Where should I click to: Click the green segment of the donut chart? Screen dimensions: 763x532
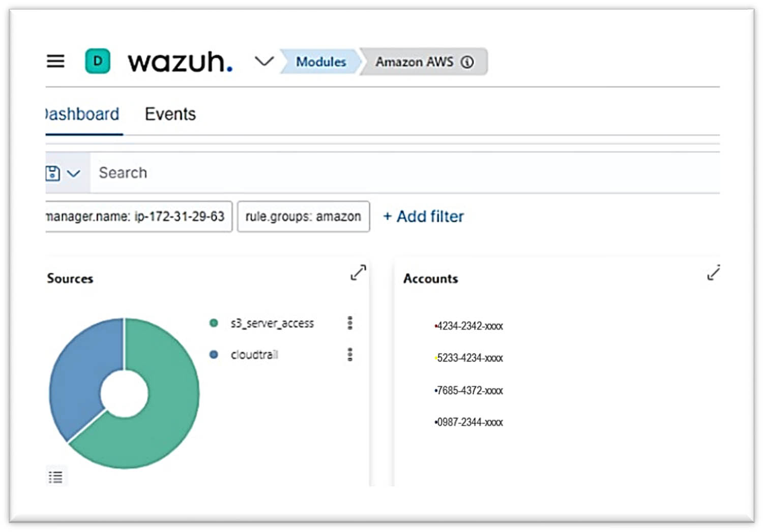pos(168,407)
